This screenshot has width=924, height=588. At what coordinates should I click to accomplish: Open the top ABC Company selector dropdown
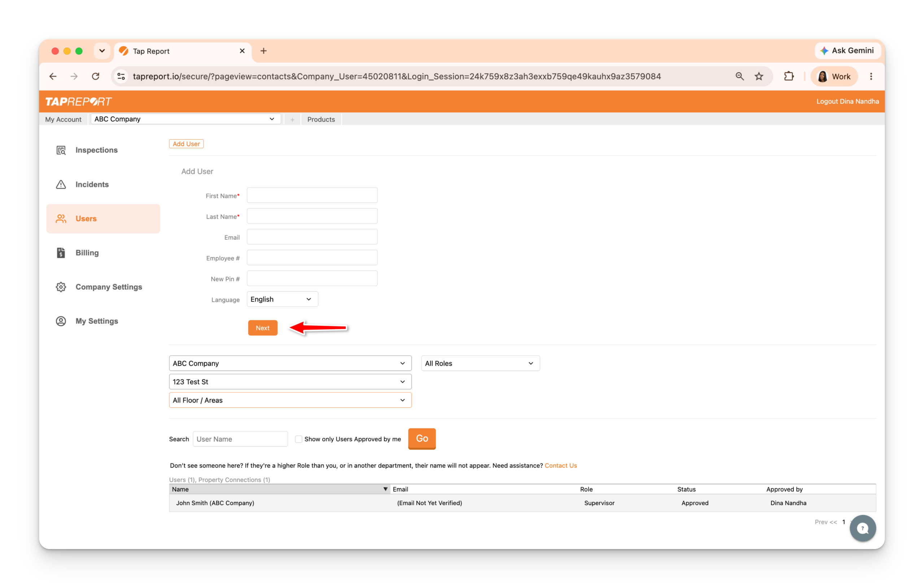[x=186, y=119]
